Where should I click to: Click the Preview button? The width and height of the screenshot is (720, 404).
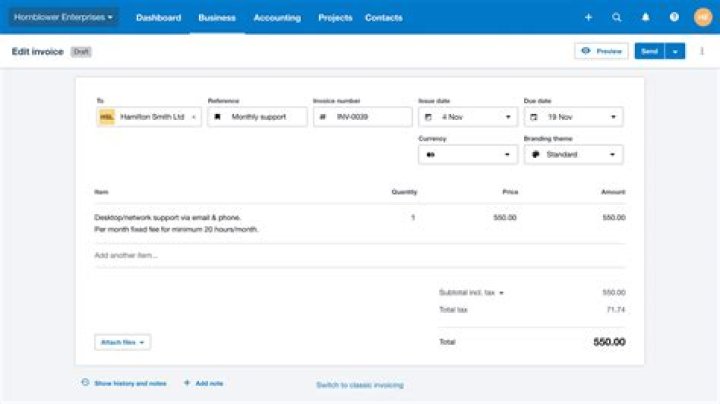coord(601,51)
